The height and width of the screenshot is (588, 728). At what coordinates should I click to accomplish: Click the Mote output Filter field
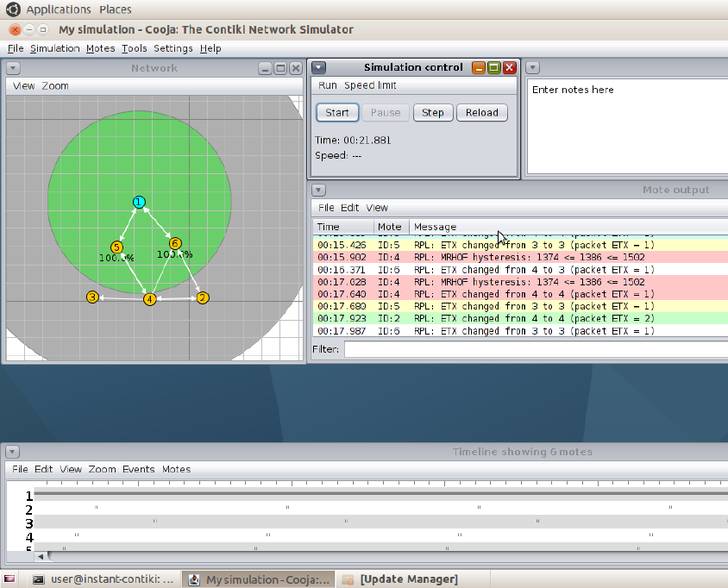(x=535, y=349)
